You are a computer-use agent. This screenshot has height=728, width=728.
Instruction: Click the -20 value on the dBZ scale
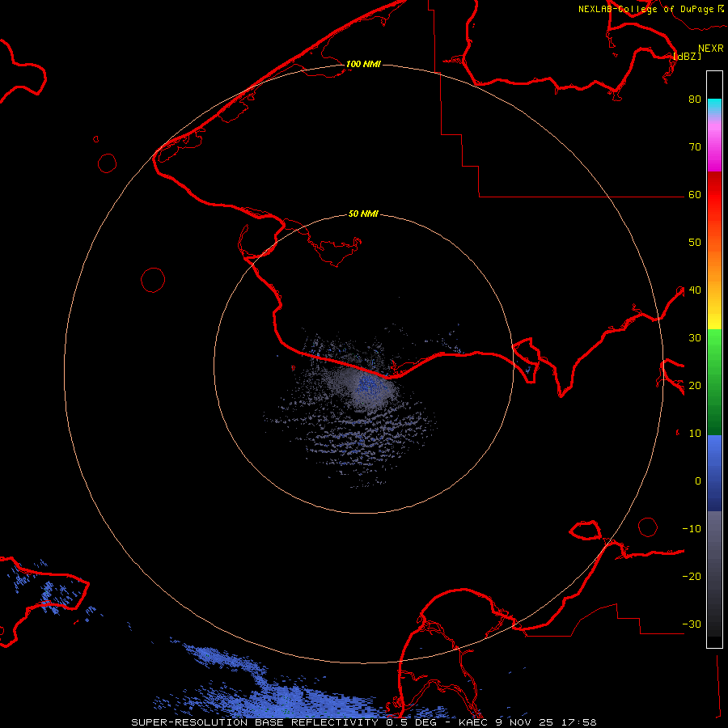692,576
